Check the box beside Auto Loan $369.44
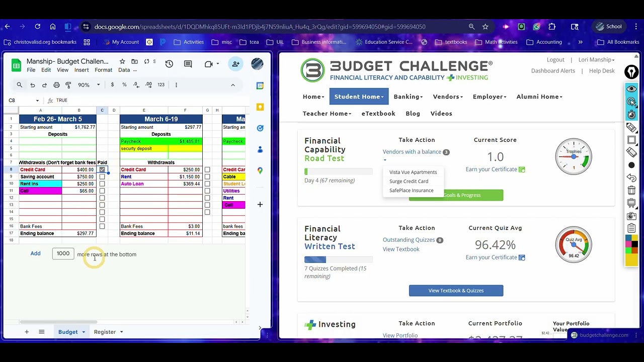644x362 pixels. pos(207,184)
